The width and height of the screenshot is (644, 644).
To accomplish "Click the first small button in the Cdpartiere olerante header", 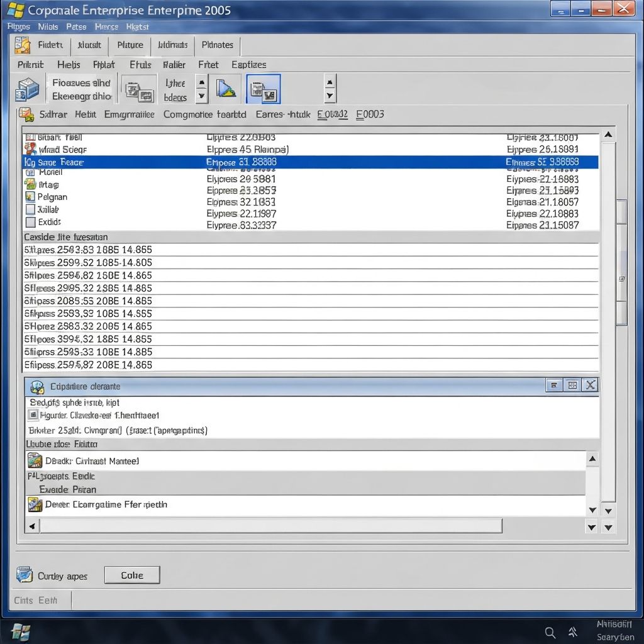I will pos(555,386).
